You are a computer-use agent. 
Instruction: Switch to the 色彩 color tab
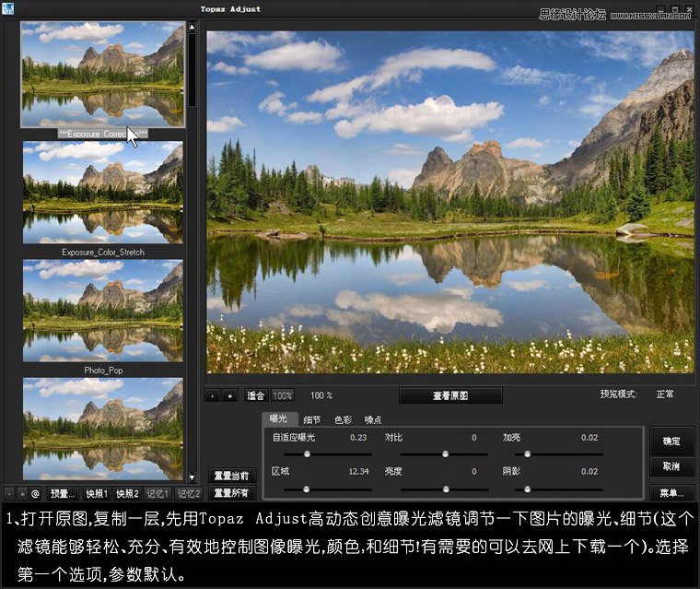click(343, 419)
